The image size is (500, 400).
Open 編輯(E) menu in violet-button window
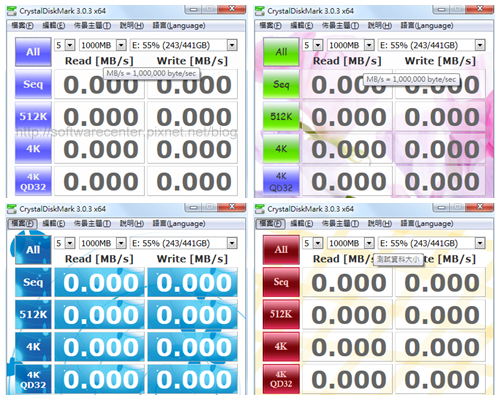click(54, 26)
